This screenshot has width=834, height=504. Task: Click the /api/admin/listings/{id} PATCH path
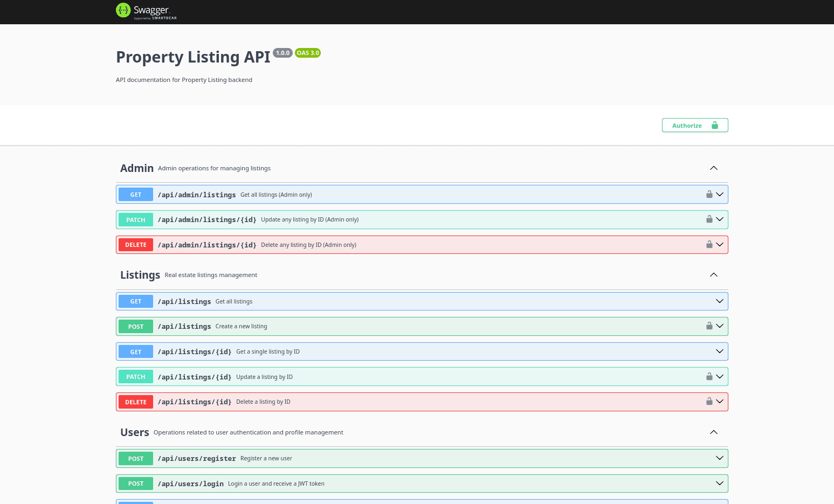207,219
